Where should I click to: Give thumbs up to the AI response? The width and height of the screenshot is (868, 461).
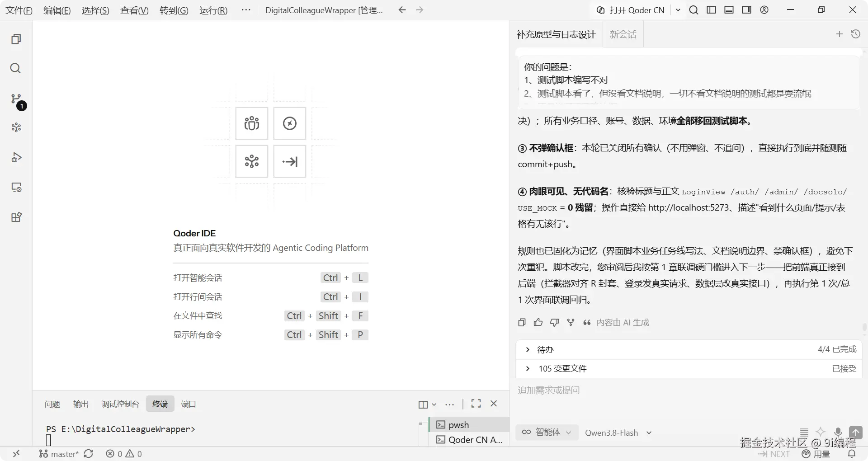click(538, 322)
